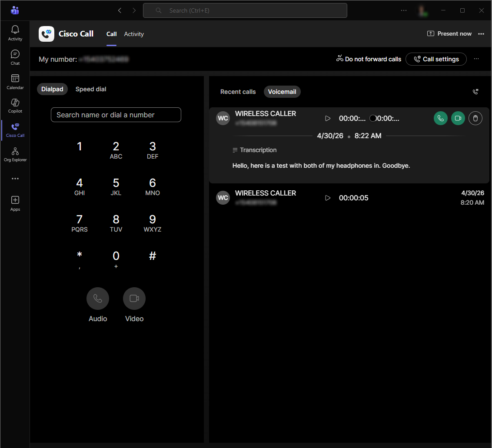The image size is (492, 448).
Task: Click Do not forward calls
Action: coord(369,59)
